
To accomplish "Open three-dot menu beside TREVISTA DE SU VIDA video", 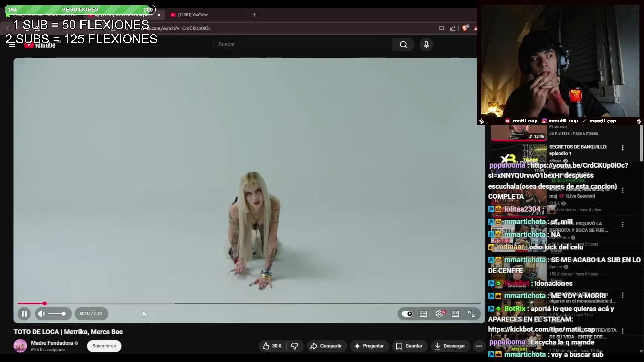I will point(623,331).
